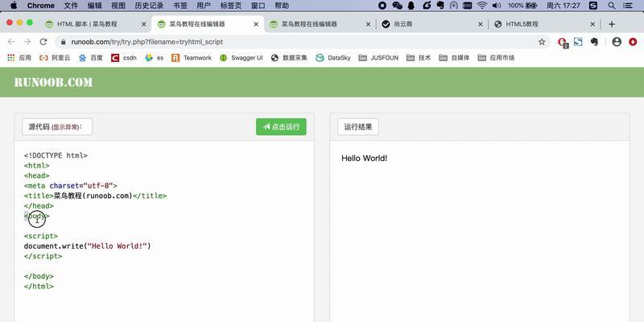Click the document.write code line
Image resolution: width=644 pixels, height=322 pixels.
[x=88, y=246]
